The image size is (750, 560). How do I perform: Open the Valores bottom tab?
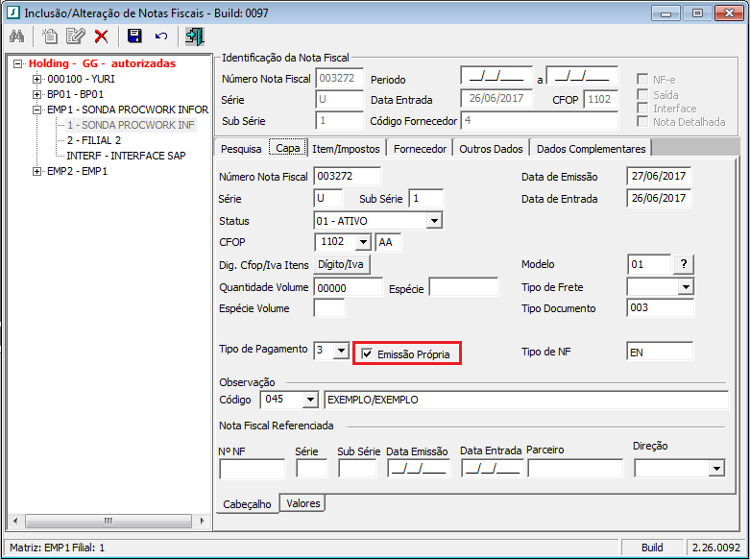click(303, 503)
